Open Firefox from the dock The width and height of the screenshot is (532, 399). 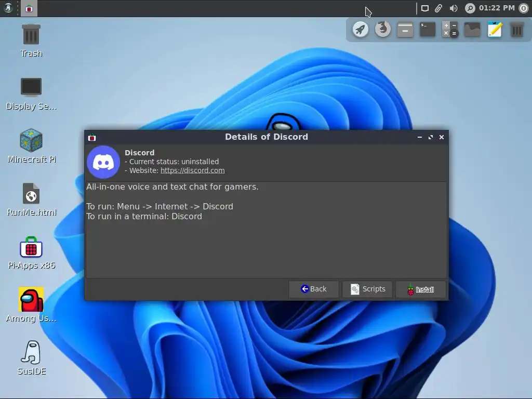click(x=383, y=30)
